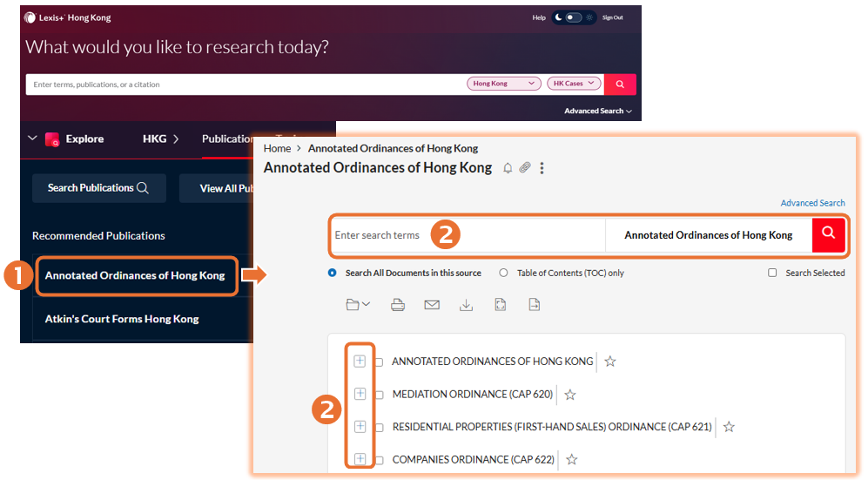Click the bell alert icon beside the title
The image size is (868, 480).
tap(508, 168)
